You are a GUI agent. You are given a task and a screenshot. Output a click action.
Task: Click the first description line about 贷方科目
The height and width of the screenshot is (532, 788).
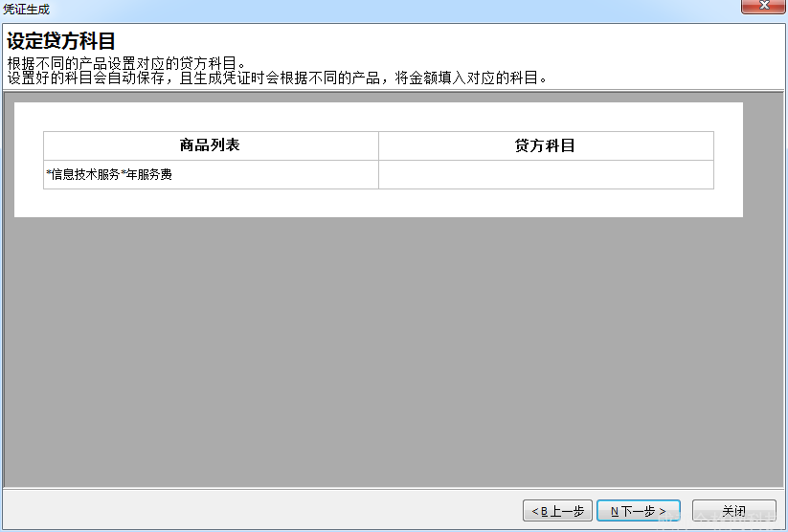126,63
